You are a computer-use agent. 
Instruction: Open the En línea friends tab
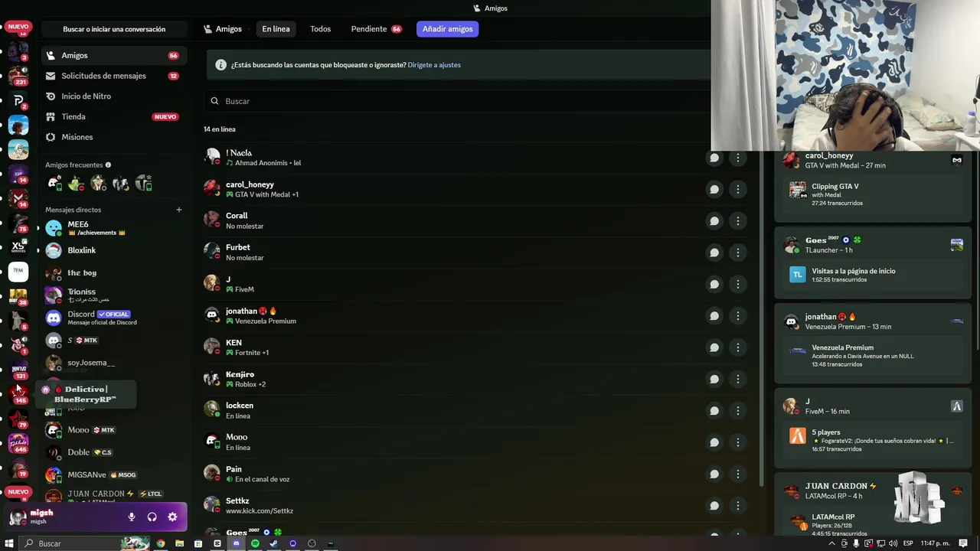pyautogui.click(x=276, y=29)
